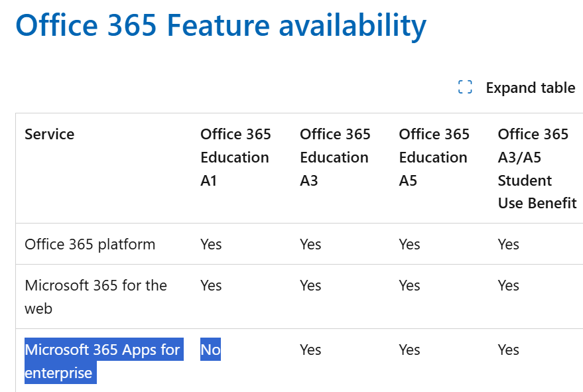Click Yes for Microsoft 365 web under A3

(x=310, y=285)
